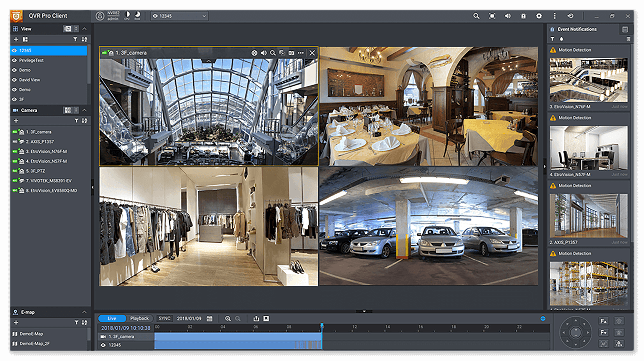Click PTZ pan right arrow

[x=588, y=333]
